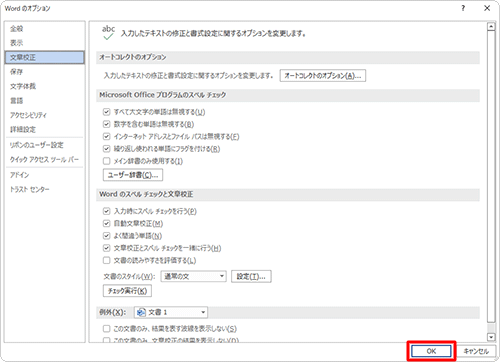Click the キャンセル button
The image size is (500, 362).
click(476, 351)
